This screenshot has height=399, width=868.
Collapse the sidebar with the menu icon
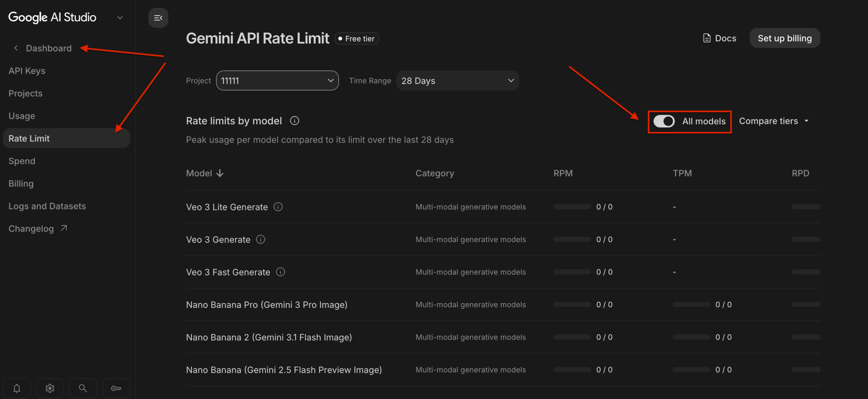[x=158, y=18]
